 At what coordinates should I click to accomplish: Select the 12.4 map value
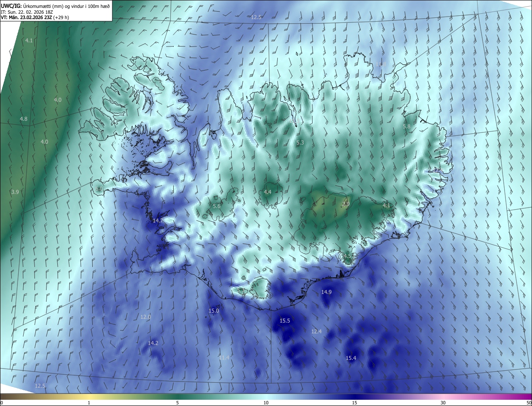point(316,332)
